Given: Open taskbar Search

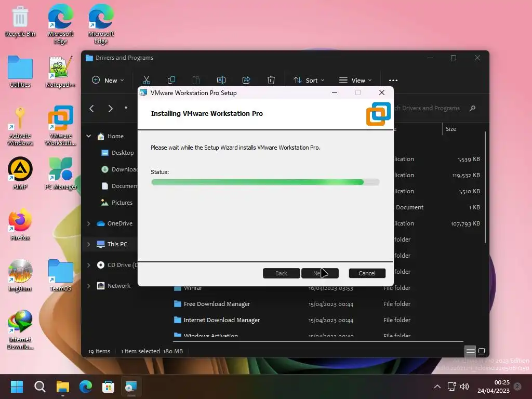Looking at the screenshot, I should pos(39,387).
